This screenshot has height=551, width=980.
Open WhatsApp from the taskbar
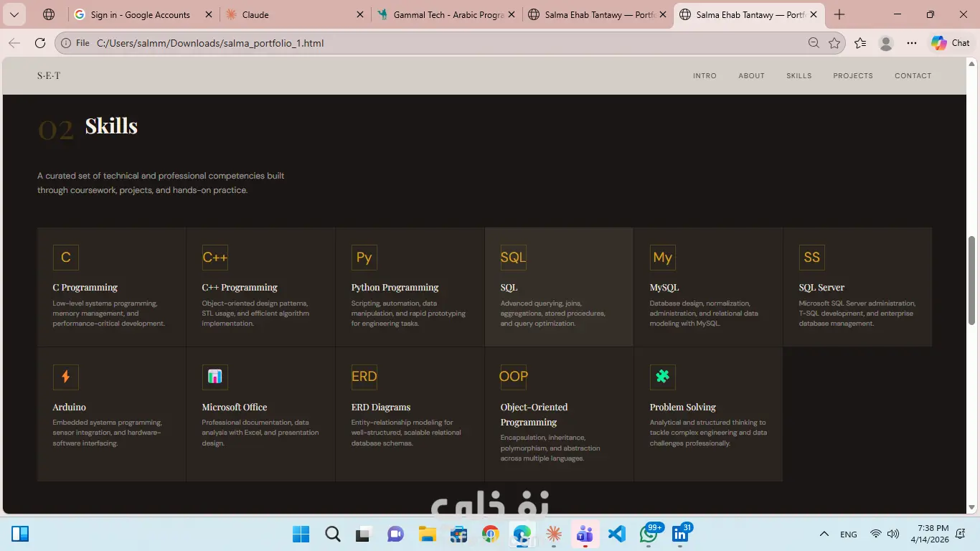point(650,534)
